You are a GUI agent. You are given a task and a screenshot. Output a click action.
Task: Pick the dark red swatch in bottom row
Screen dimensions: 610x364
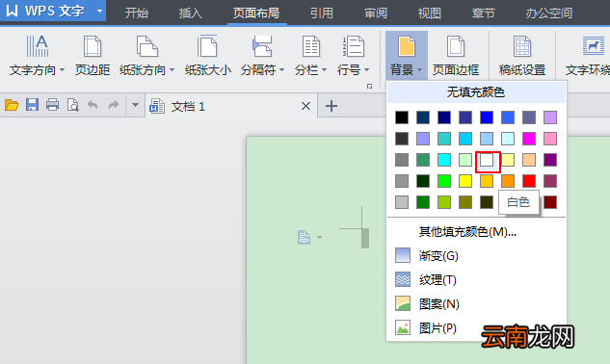pyautogui.click(x=550, y=202)
